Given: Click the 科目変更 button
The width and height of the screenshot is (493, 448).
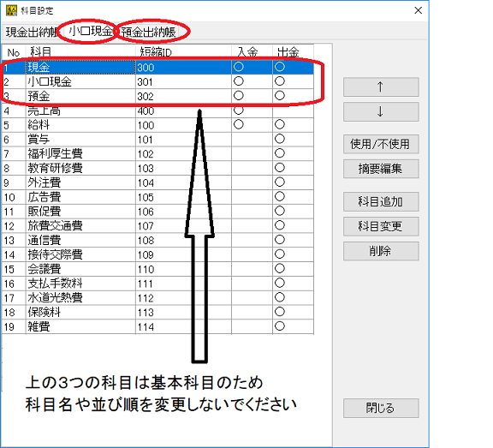Looking at the screenshot, I should pos(381,226).
